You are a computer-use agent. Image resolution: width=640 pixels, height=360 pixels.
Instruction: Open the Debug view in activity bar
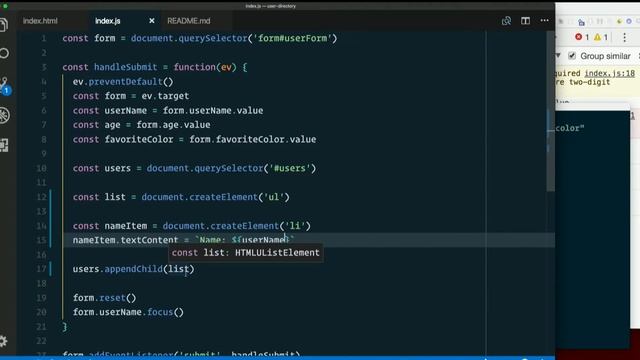4,116
